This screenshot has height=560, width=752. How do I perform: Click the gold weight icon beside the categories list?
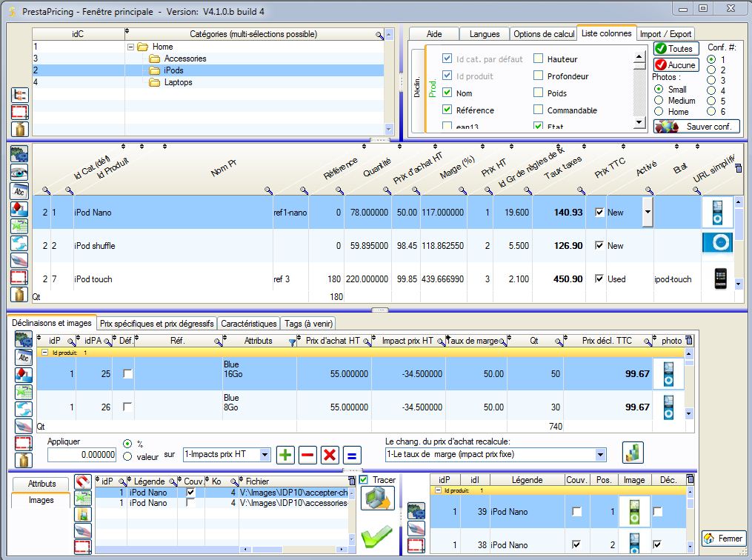(20, 129)
